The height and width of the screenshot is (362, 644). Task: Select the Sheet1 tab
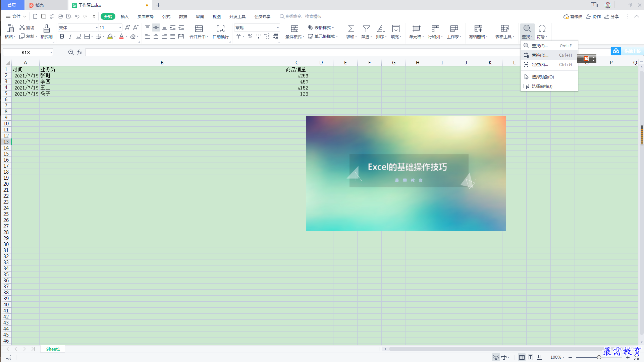click(53, 349)
